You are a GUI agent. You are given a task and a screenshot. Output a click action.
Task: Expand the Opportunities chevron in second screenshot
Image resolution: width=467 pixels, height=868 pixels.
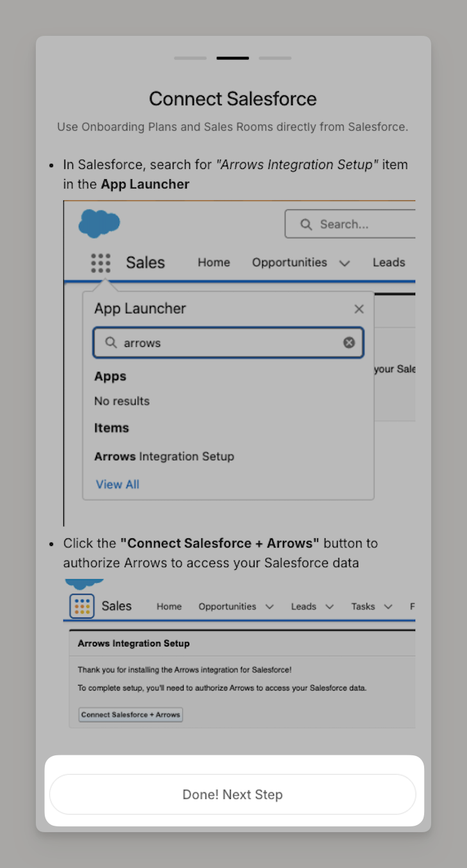click(x=269, y=607)
